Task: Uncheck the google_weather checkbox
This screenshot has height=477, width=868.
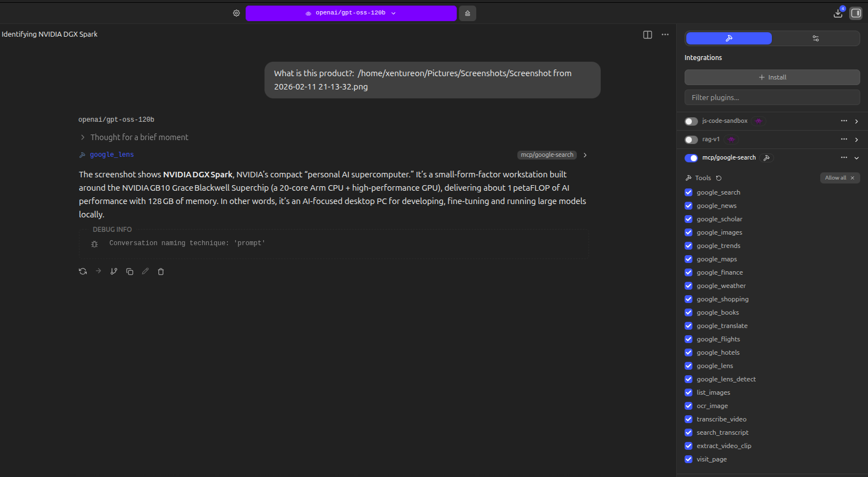Action: point(689,286)
